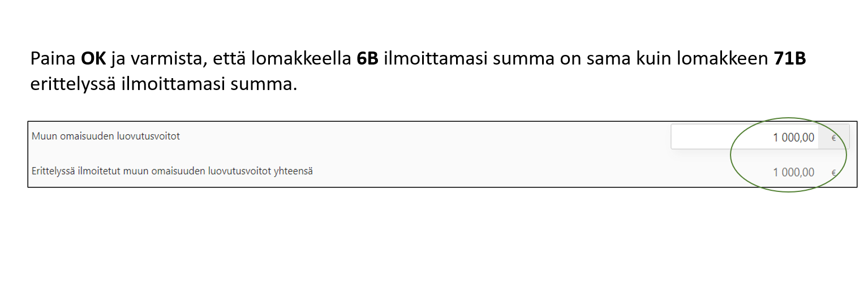
Task: Click the bold form number 6B
Action: [x=367, y=58]
